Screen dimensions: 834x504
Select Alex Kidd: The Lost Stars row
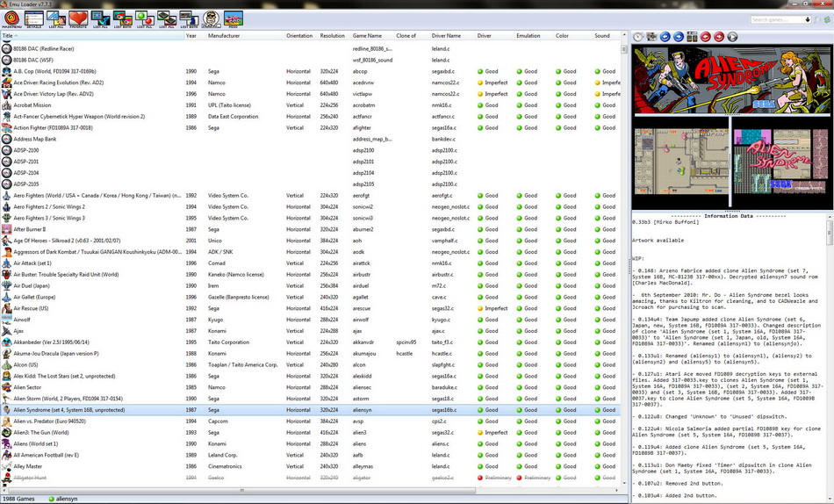(310, 377)
